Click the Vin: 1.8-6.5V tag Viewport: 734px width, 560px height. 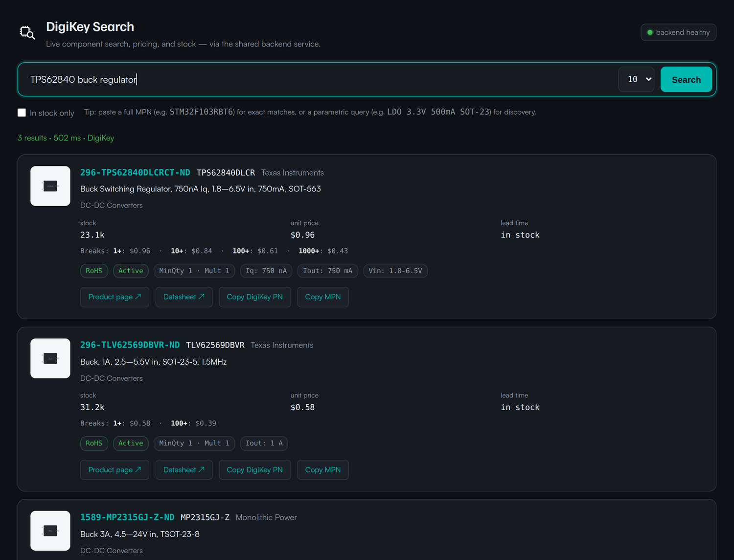tap(395, 271)
